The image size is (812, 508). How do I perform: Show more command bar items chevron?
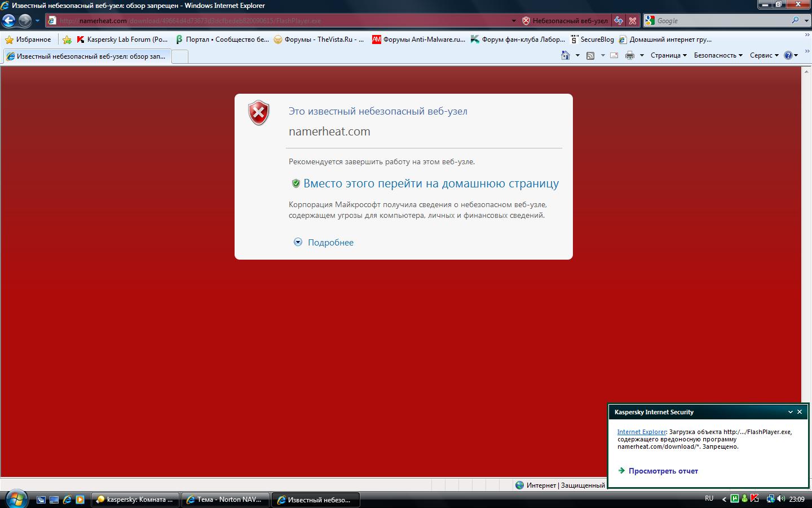pos(807,51)
